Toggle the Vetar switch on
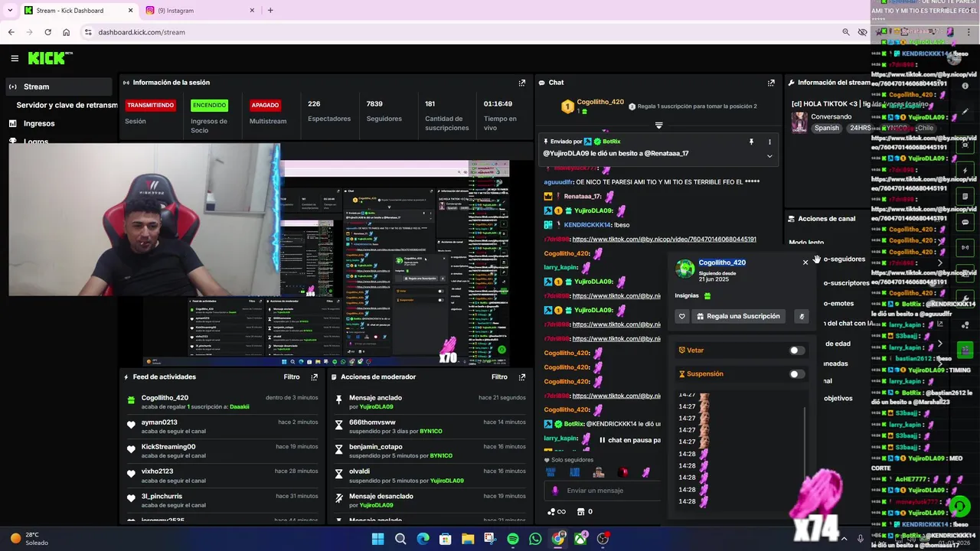Screen dimensions: 980x551 coord(796,350)
